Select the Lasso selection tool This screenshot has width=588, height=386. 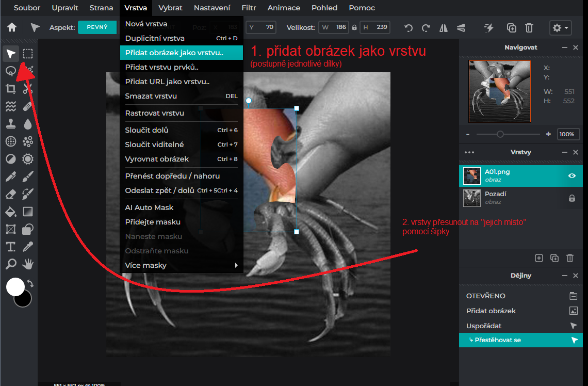(x=11, y=71)
